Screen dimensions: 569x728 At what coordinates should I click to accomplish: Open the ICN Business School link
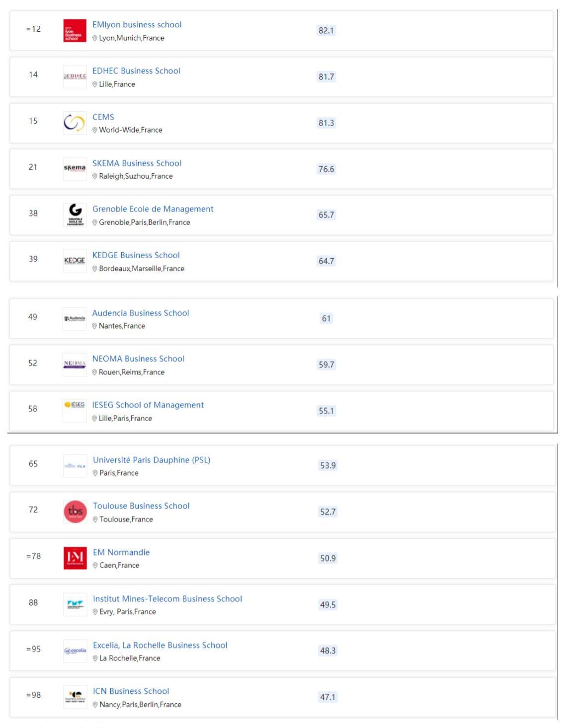click(131, 691)
